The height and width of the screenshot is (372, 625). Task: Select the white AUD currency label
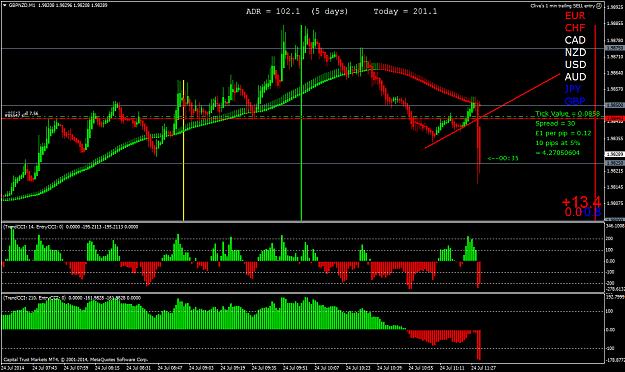click(x=575, y=77)
